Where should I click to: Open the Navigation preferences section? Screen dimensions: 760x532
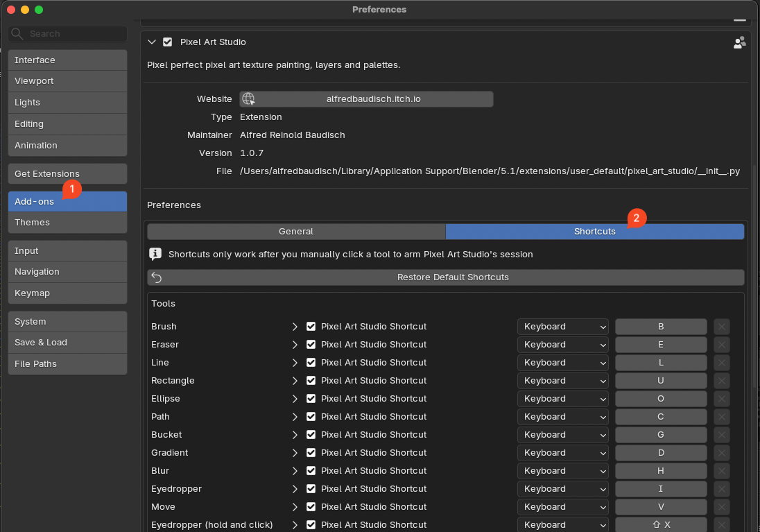[67, 272]
